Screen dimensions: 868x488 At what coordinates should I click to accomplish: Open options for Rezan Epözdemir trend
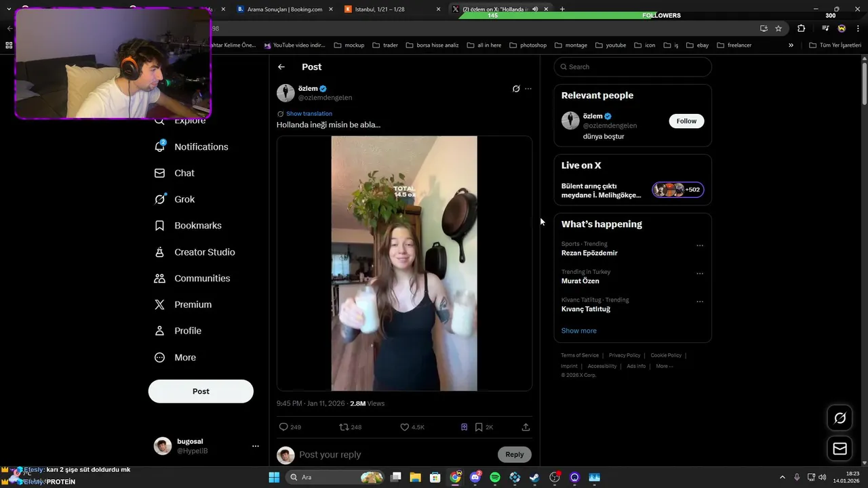700,246
